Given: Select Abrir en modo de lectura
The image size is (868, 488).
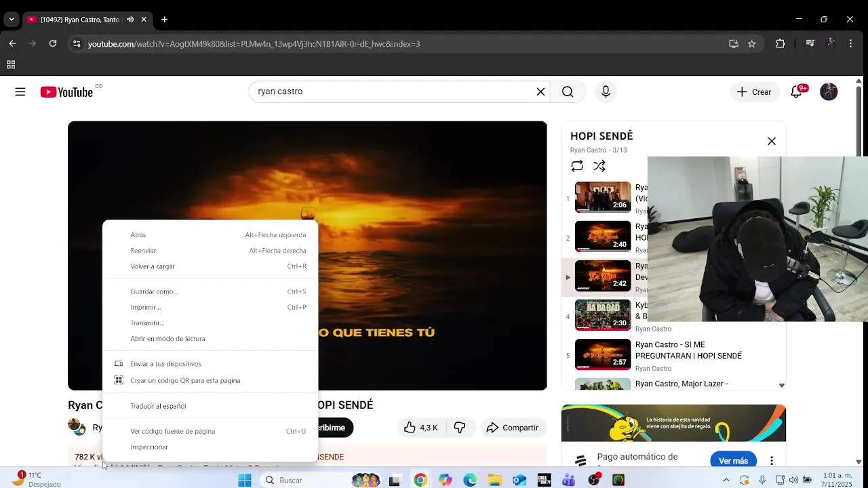Looking at the screenshot, I should (210, 339).
